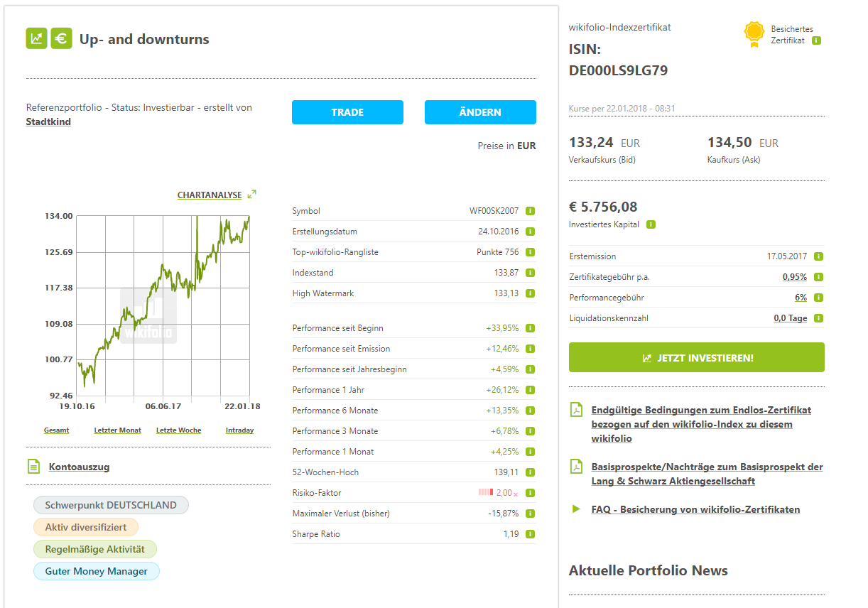
Task: Click the green euro icon beside the title
Action: pos(61,38)
